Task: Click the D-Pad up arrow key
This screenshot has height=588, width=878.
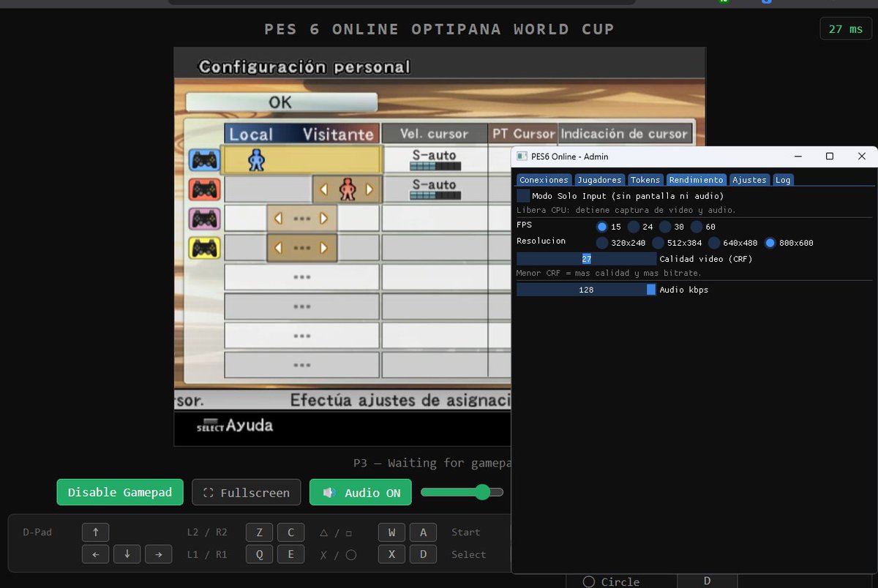Action: (96, 532)
